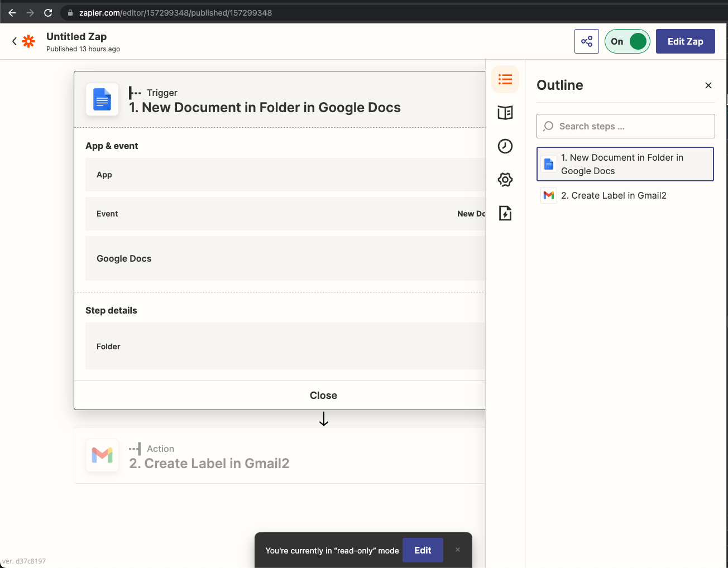Image resolution: width=728 pixels, height=568 pixels.
Task: Click the Gmail icon in action step
Action: coord(102,455)
